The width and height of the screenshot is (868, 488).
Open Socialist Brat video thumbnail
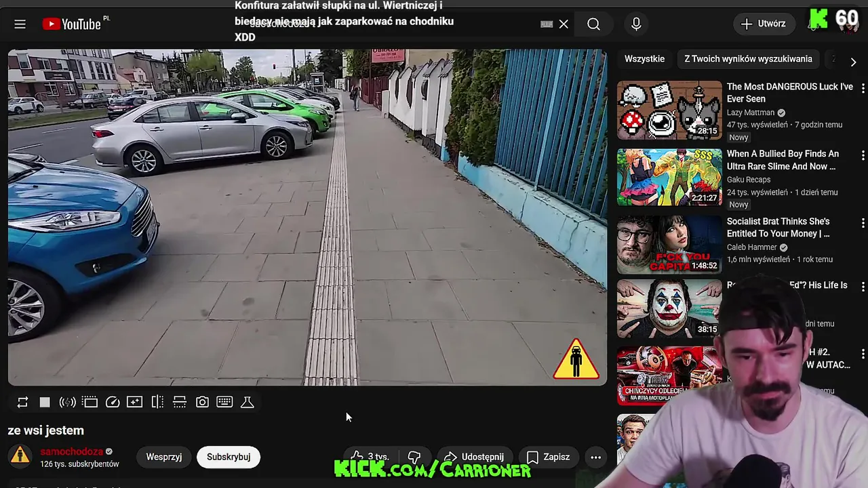point(669,245)
